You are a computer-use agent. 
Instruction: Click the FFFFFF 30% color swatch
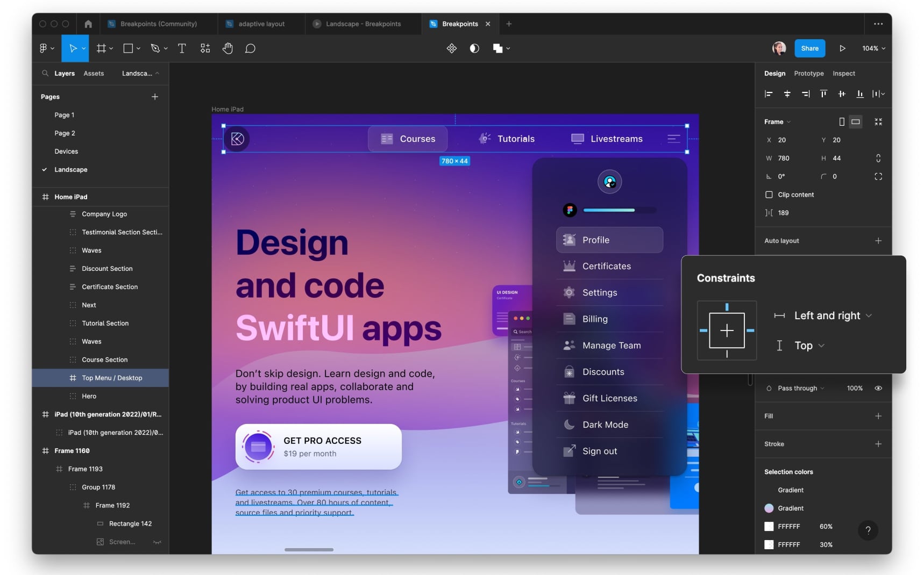click(x=769, y=545)
